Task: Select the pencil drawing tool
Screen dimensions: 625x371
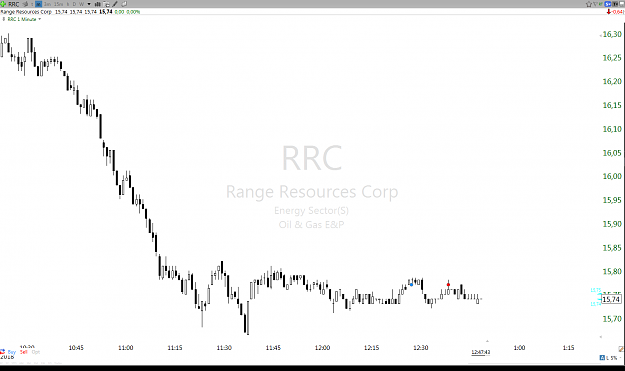Action: pyautogui.click(x=115, y=4)
